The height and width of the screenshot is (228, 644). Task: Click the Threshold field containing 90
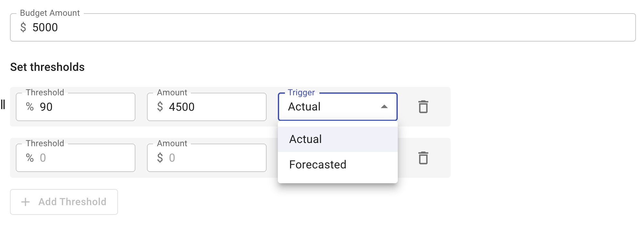click(x=84, y=107)
